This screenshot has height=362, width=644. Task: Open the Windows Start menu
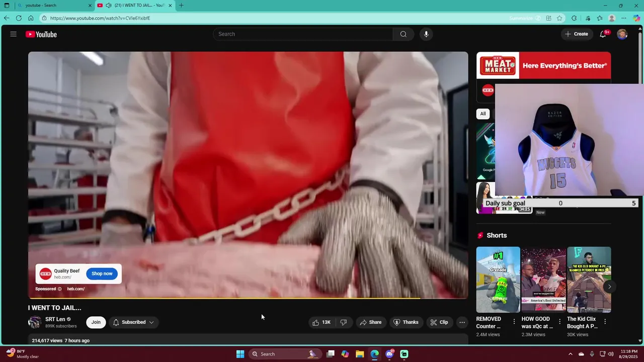[x=240, y=354]
